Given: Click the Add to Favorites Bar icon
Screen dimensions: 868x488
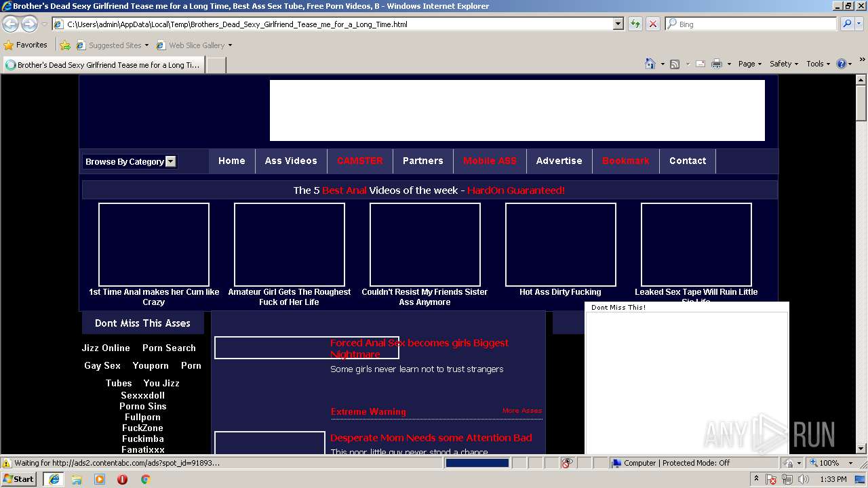Looking at the screenshot, I should pos(65,45).
